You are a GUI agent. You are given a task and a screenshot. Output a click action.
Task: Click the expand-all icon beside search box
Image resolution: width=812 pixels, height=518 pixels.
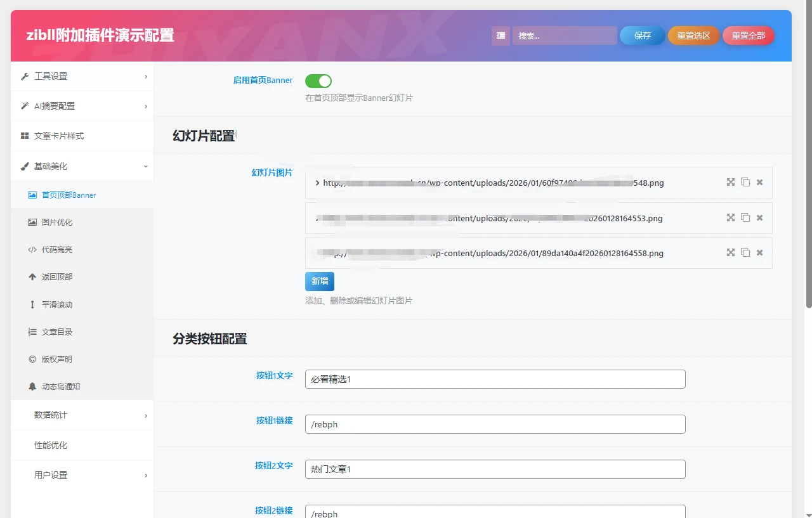coord(501,36)
